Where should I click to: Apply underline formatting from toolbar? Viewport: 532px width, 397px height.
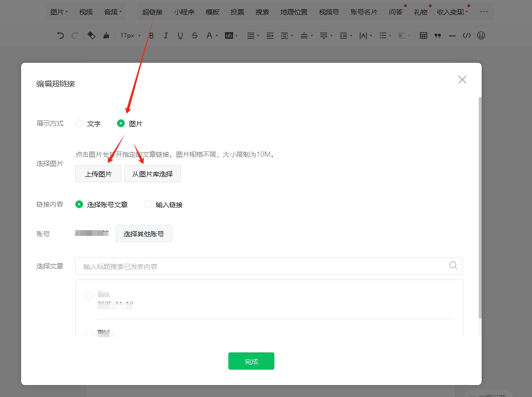[x=180, y=35]
